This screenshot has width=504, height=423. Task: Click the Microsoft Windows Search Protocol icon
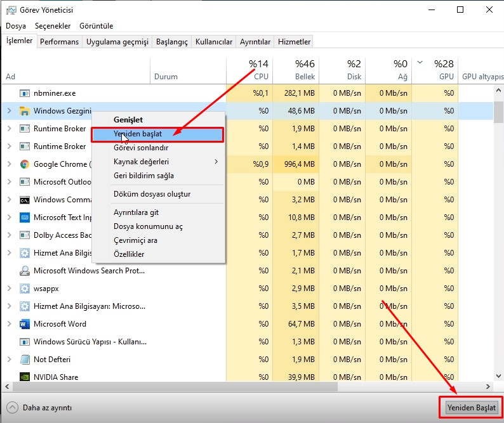click(x=24, y=271)
